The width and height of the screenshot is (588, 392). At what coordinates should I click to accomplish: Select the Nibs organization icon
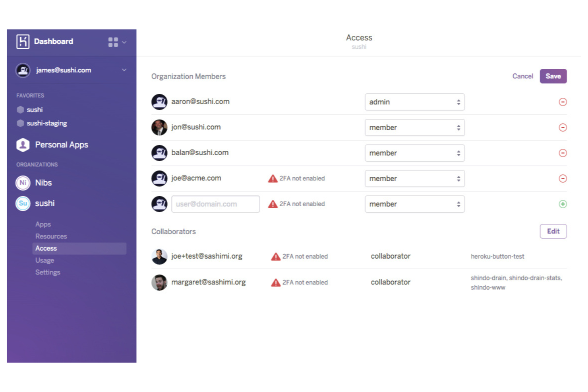[x=23, y=183]
